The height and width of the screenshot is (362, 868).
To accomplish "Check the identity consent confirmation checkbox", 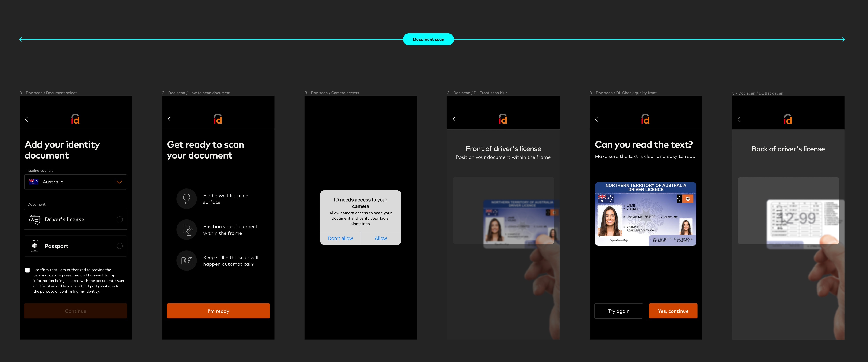I will coord(27,270).
